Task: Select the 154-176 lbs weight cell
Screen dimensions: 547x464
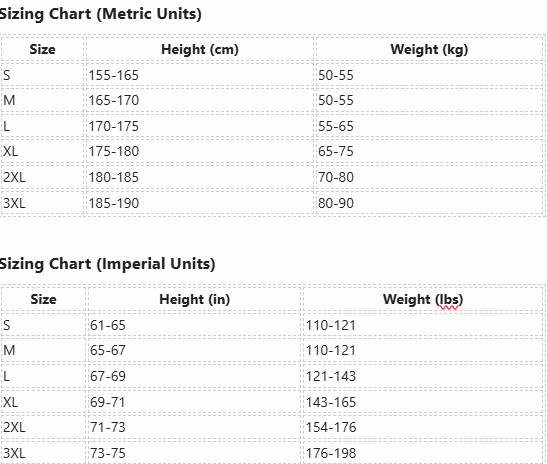Action: pyautogui.click(x=423, y=427)
